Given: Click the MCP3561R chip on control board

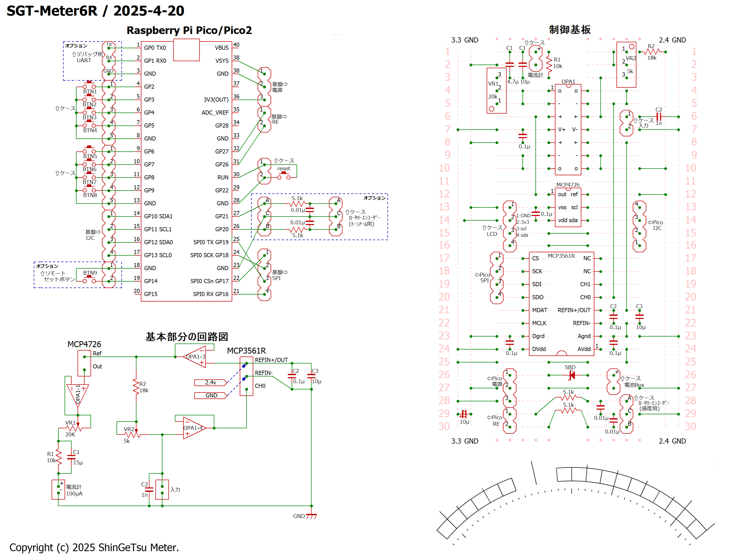Looking at the screenshot, I should [561, 304].
